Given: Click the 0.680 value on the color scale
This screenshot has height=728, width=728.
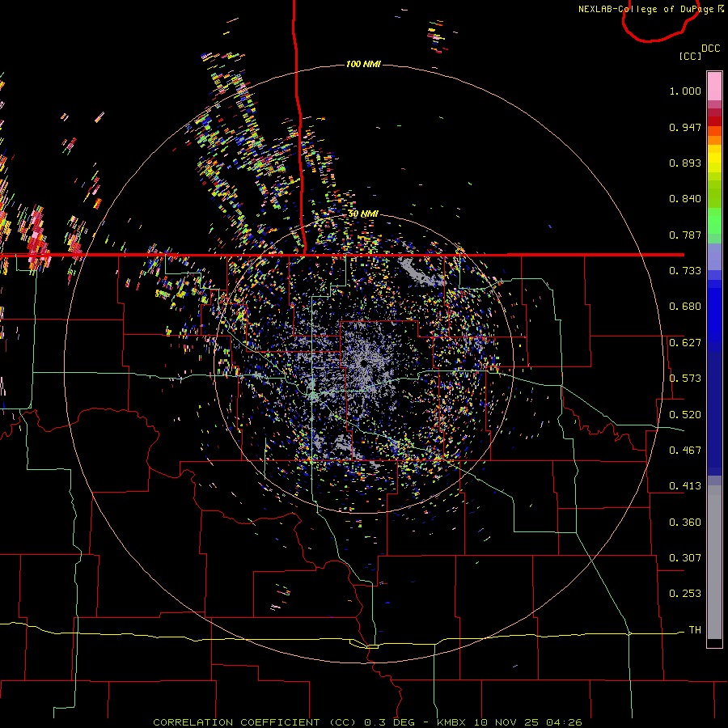Looking at the screenshot, I should 685,307.
